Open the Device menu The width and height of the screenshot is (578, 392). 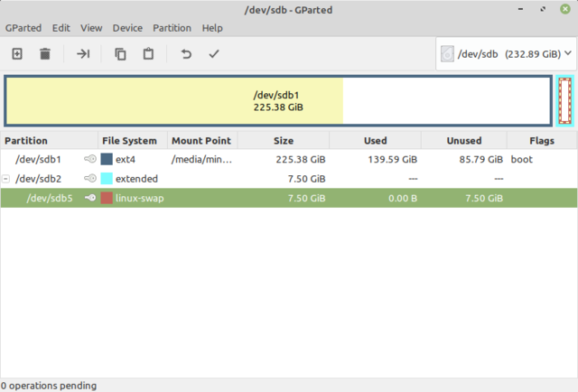click(127, 28)
